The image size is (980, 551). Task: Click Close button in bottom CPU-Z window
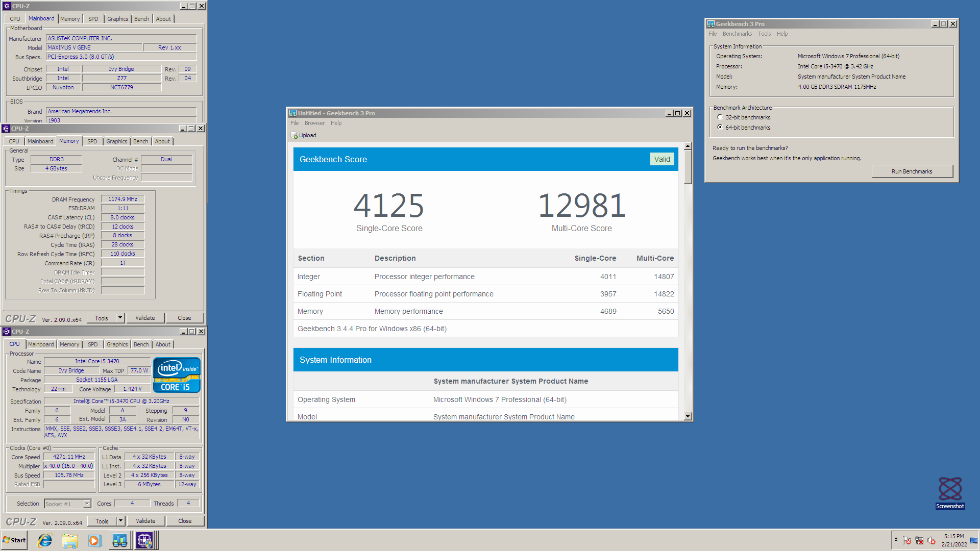185,521
